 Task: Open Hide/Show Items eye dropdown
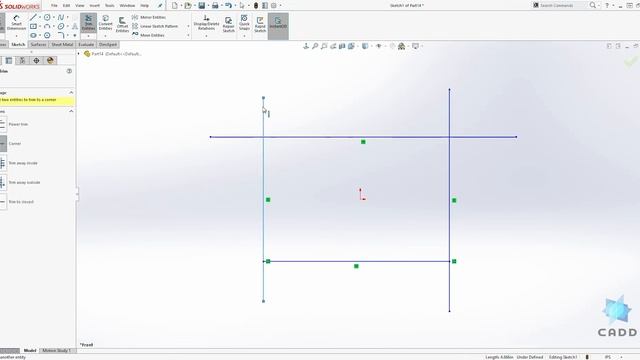point(379,46)
